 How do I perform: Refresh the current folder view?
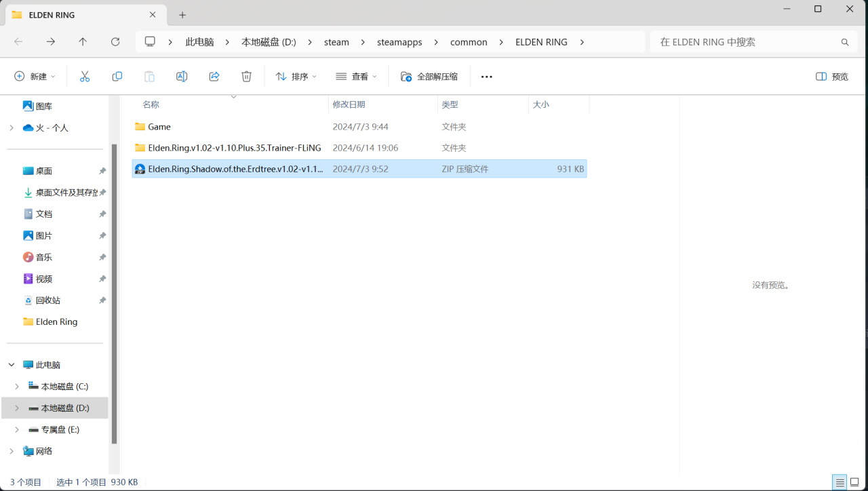[x=115, y=42]
